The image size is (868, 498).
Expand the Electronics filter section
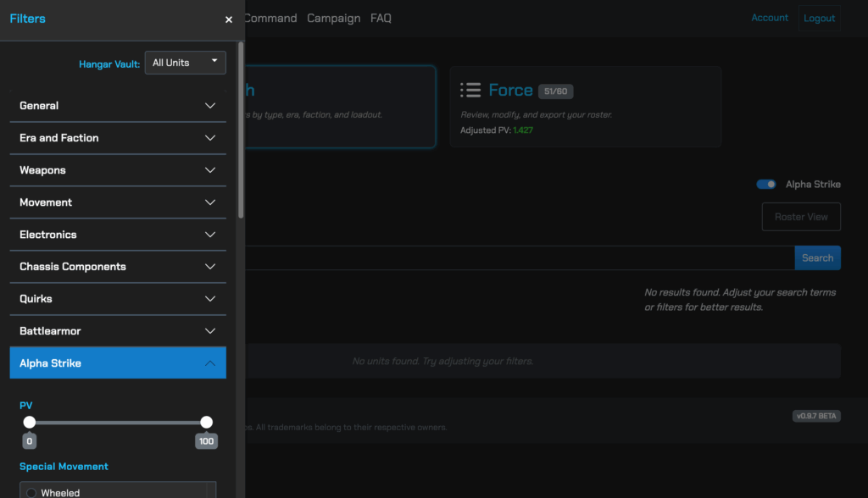coord(118,235)
